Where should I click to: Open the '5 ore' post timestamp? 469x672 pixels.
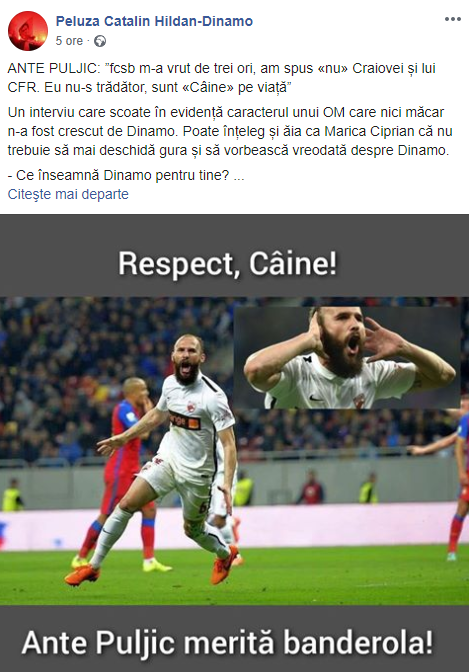coord(69,41)
